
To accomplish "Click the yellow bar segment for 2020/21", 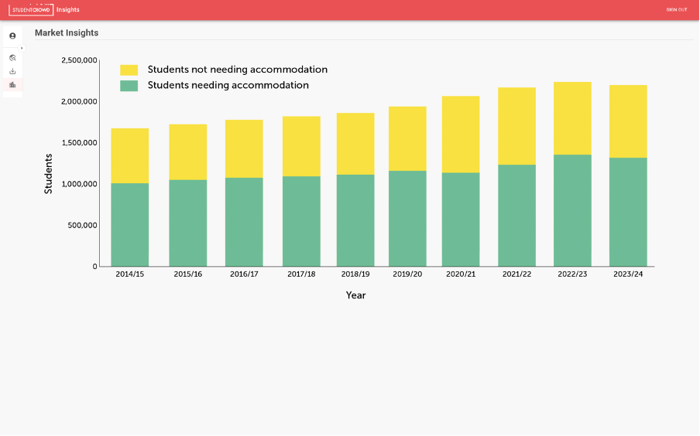I will pos(460,134).
